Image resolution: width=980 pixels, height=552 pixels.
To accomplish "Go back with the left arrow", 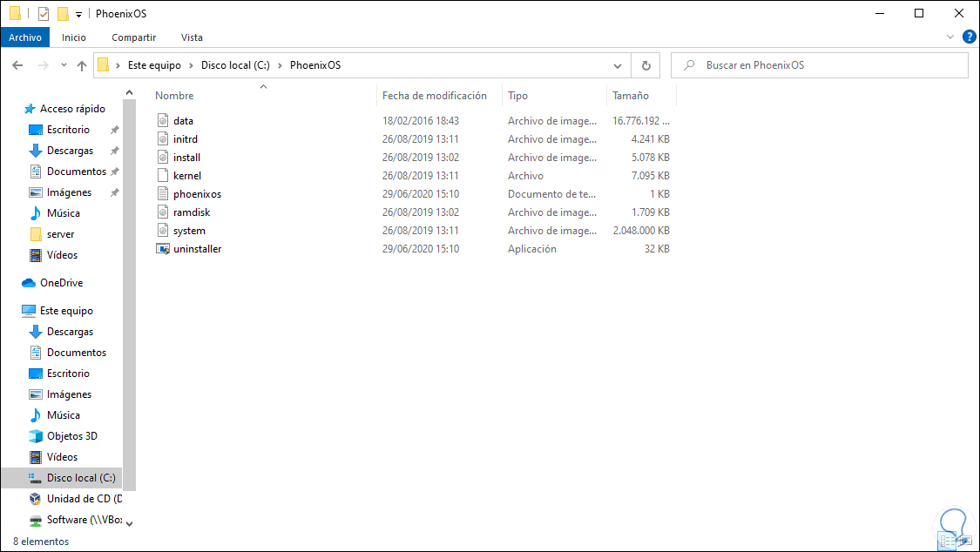I will coord(17,65).
